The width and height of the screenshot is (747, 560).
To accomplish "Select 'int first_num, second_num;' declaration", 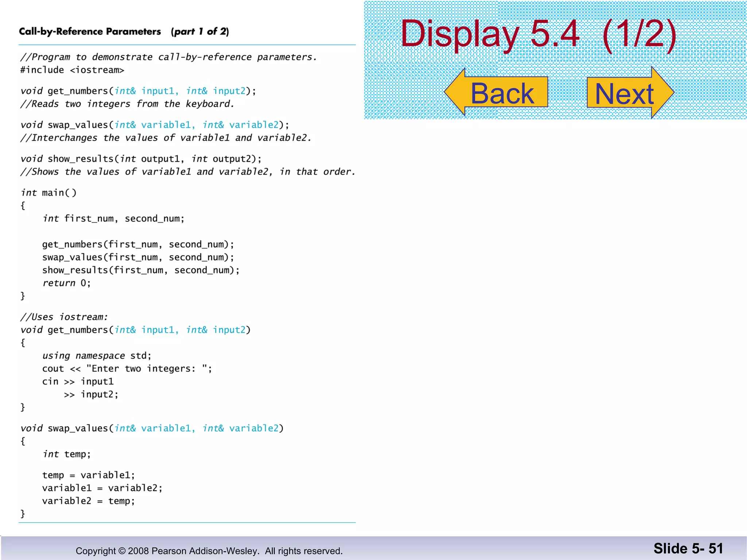I will tap(113, 219).
